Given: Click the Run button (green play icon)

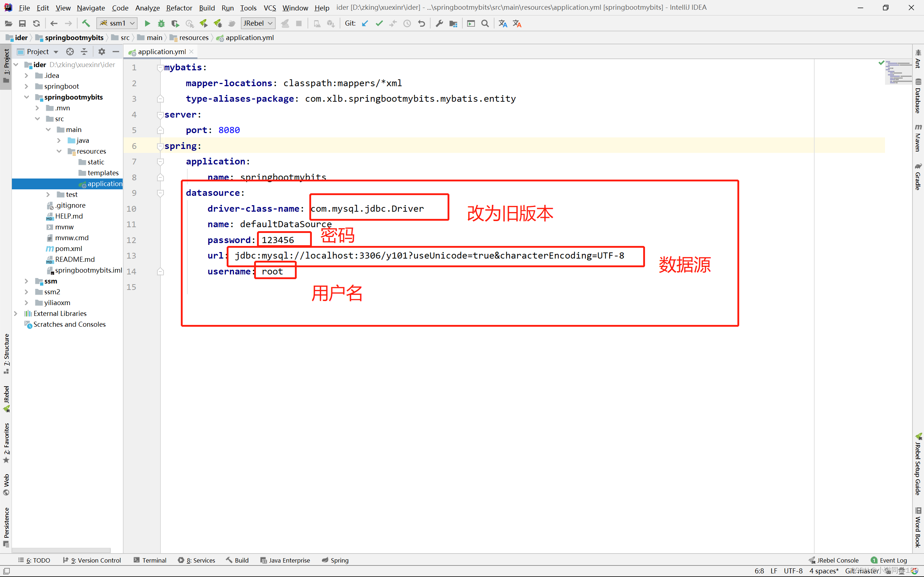Looking at the screenshot, I should [147, 24].
